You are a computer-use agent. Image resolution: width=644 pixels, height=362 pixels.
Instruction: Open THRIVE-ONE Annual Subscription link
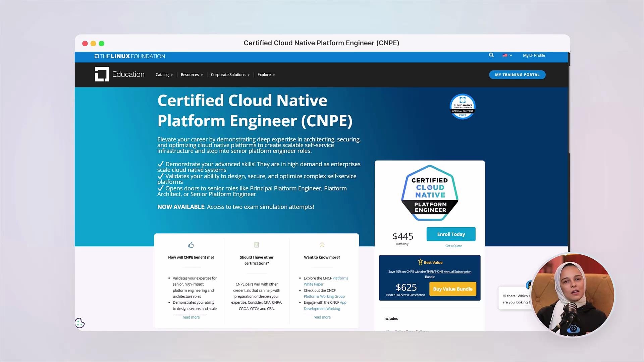(x=449, y=272)
